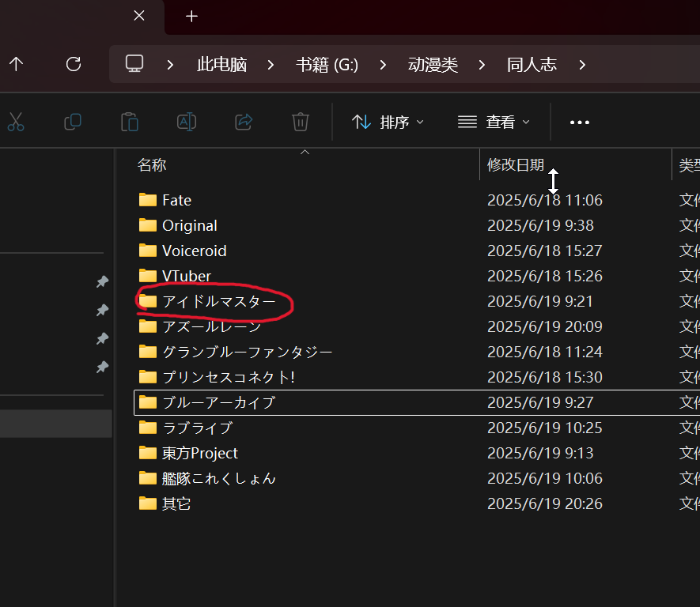Click date 2025/6/19 10:25 of ラブライブ
Image resolution: width=700 pixels, height=607 pixels.
coord(545,428)
